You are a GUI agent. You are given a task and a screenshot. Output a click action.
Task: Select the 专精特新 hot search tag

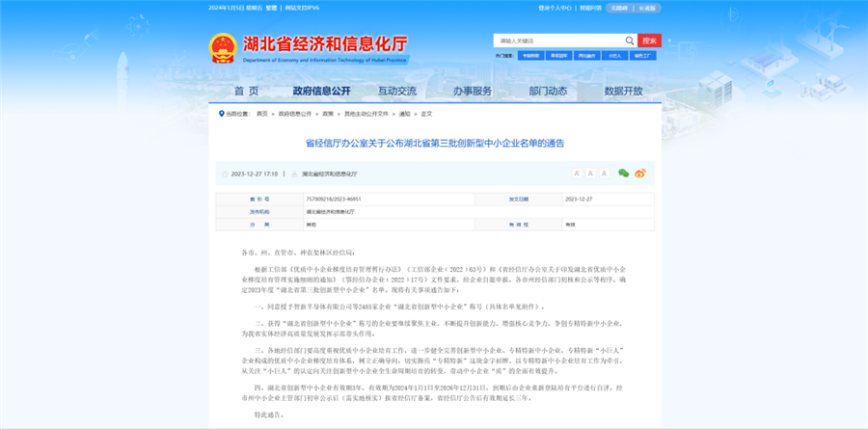(530, 56)
